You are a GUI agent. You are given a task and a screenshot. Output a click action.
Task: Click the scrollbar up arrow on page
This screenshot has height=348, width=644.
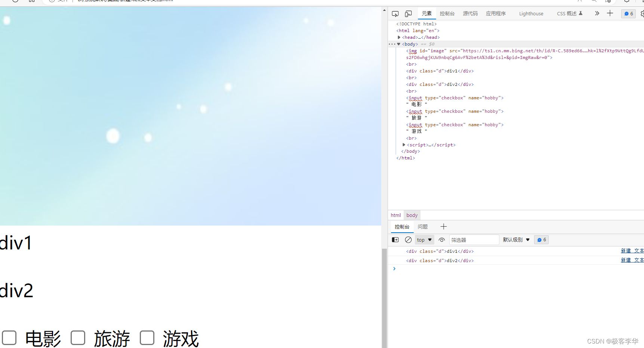(384, 10)
